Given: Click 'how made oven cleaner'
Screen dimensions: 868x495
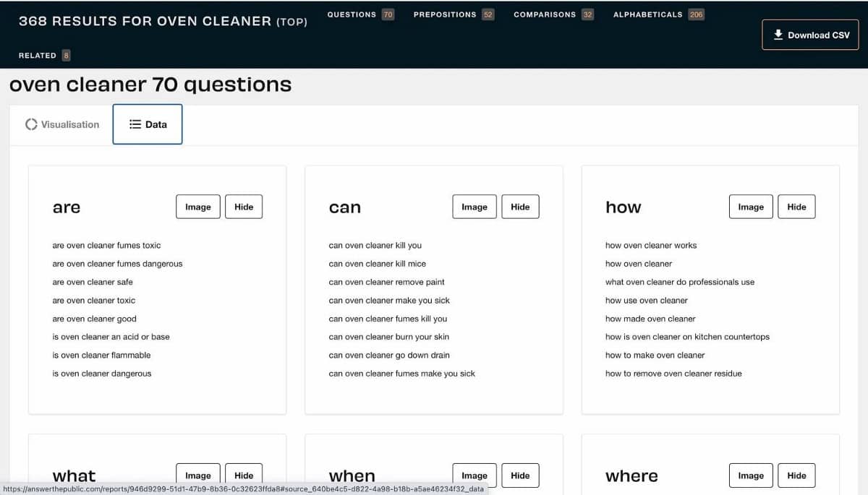Looking at the screenshot, I should (x=650, y=319).
